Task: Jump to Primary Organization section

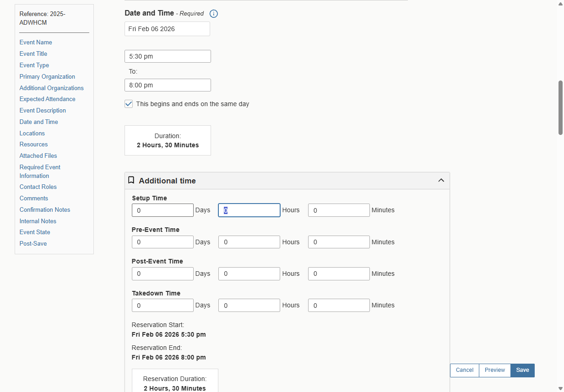Action: (x=47, y=76)
